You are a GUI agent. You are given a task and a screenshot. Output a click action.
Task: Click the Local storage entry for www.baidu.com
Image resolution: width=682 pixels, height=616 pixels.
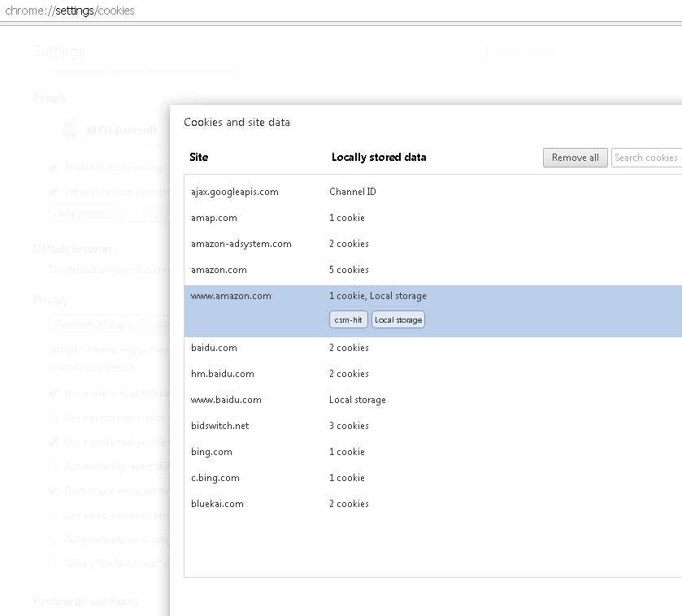[358, 400]
